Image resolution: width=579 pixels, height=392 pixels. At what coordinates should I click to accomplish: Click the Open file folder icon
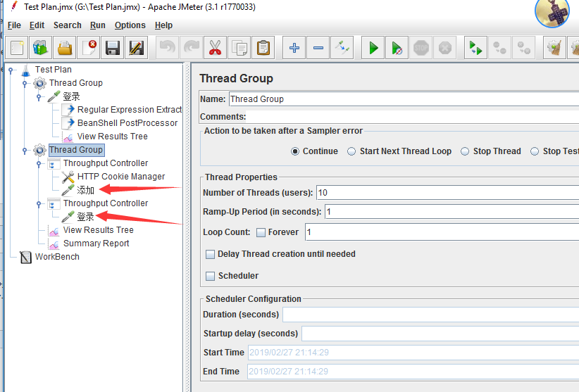click(x=65, y=48)
